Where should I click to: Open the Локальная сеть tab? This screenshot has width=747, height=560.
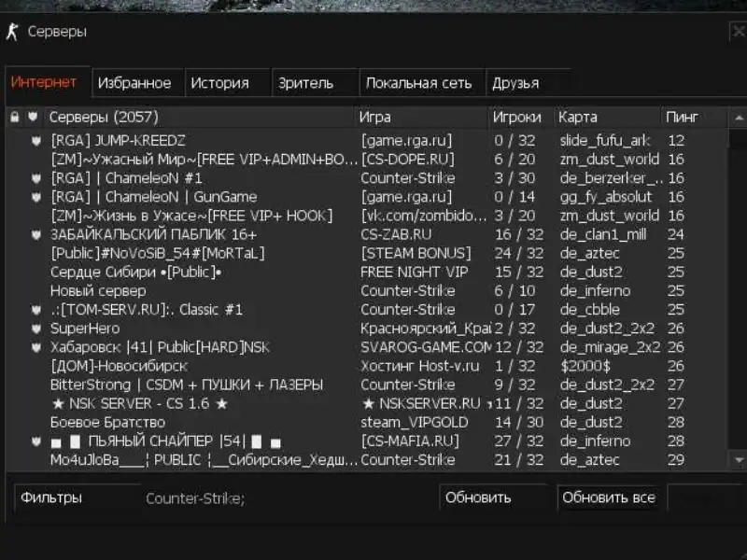[423, 83]
